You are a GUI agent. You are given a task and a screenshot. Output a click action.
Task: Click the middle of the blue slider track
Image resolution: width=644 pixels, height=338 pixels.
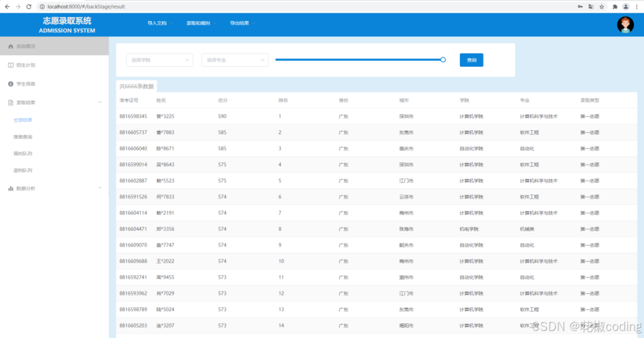[359, 60]
